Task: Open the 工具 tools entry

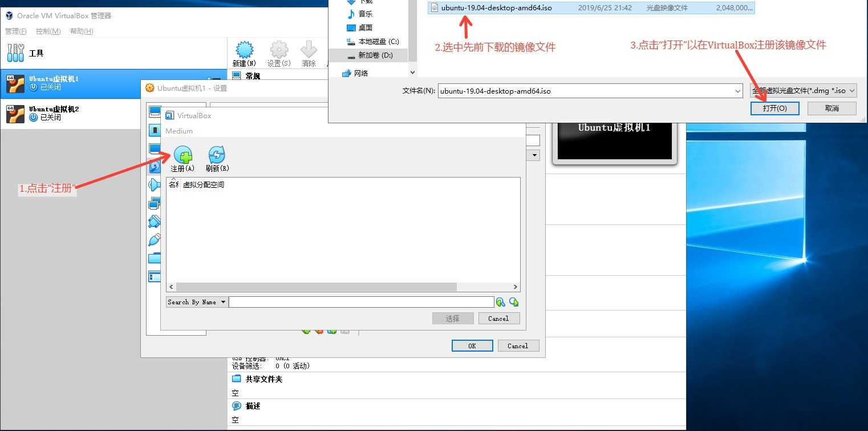Action: pos(113,53)
